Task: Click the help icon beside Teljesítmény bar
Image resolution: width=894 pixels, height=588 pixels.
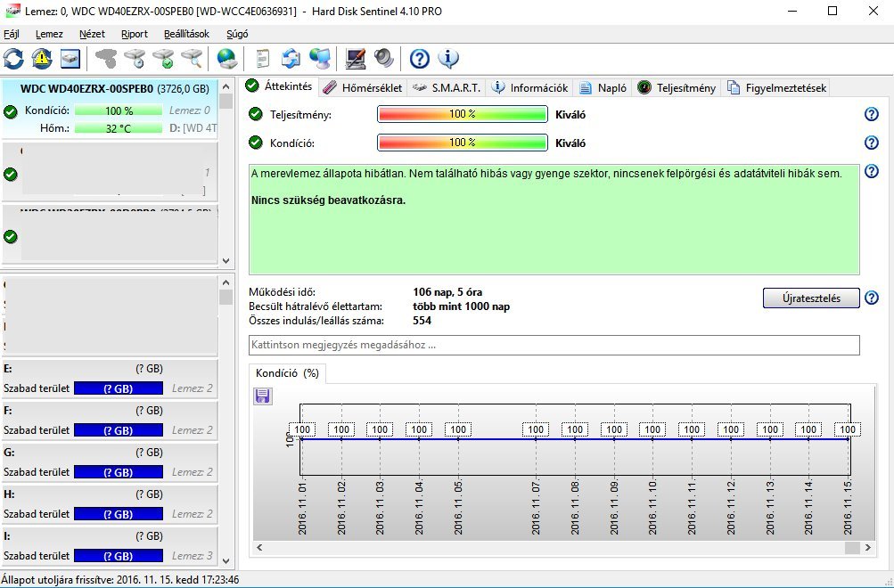Action: tap(872, 114)
